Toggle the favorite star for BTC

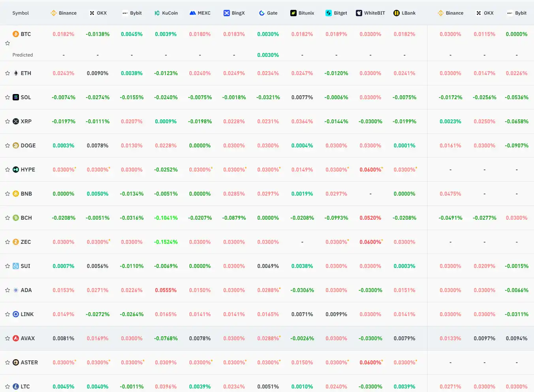tap(8, 43)
